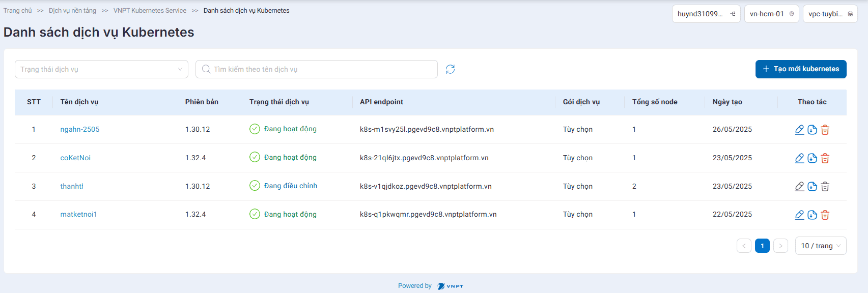Open the huynd31099 project selector
The width and height of the screenshot is (868, 293).
point(706,14)
